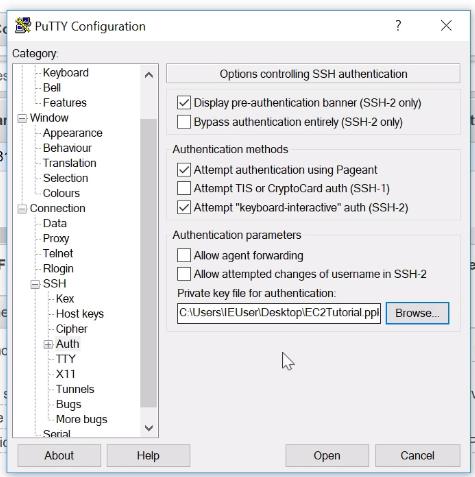This screenshot has height=477, width=475.
Task: Uncheck Attempt authentication using Pageant
Action: click(184, 170)
